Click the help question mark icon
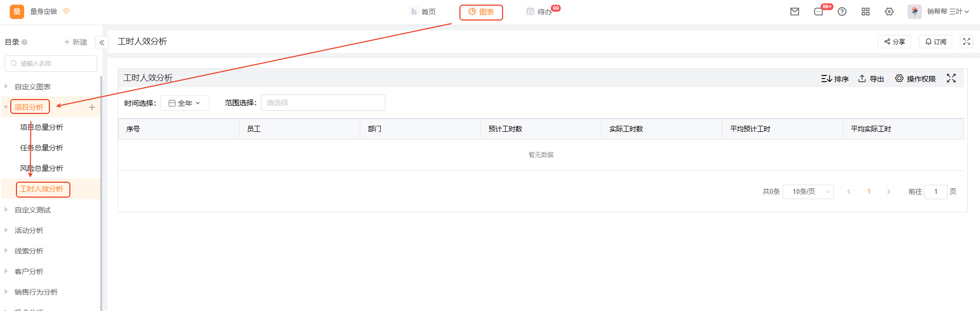Viewport: 980px width, 311px height. click(842, 11)
